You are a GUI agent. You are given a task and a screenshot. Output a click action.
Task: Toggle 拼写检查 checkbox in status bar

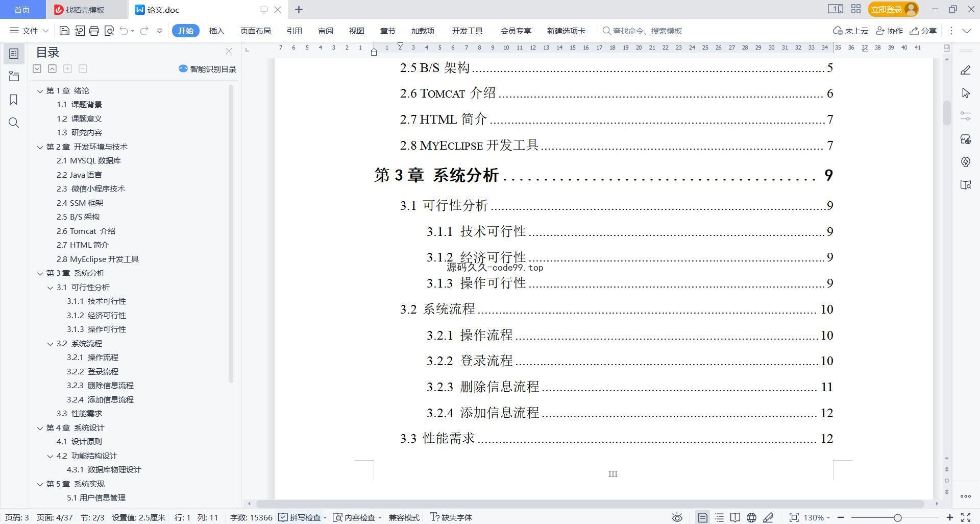pyautogui.click(x=300, y=517)
